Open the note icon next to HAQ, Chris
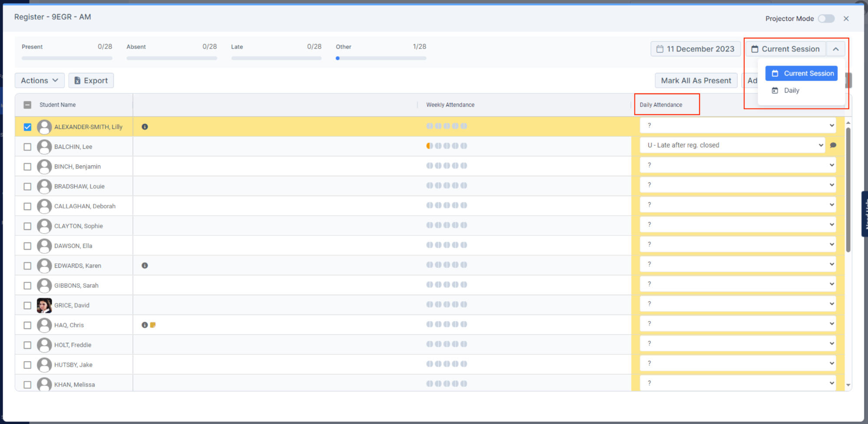 pyautogui.click(x=152, y=324)
